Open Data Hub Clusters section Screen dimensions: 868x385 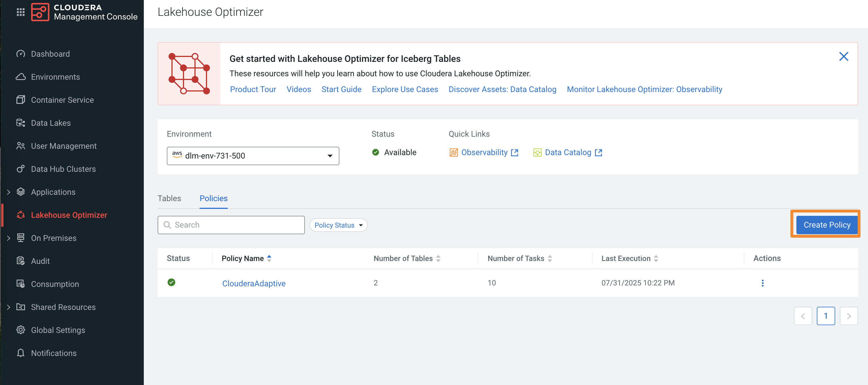(64, 169)
